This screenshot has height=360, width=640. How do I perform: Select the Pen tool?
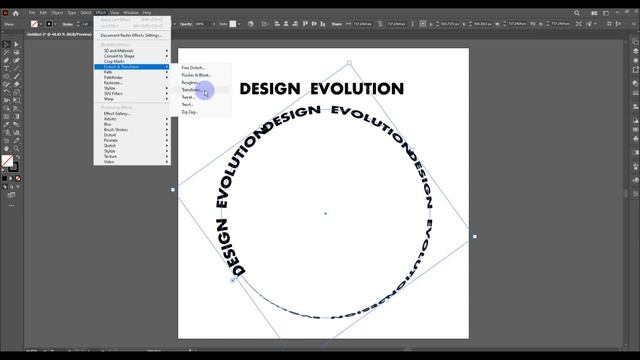(x=6, y=60)
